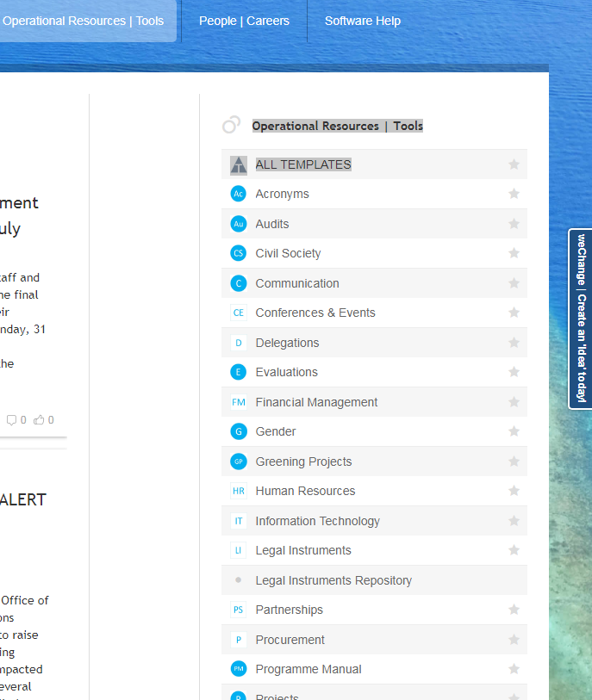Open the Acronyms link
Image resolution: width=592 pixels, height=700 pixels.
(282, 194)
